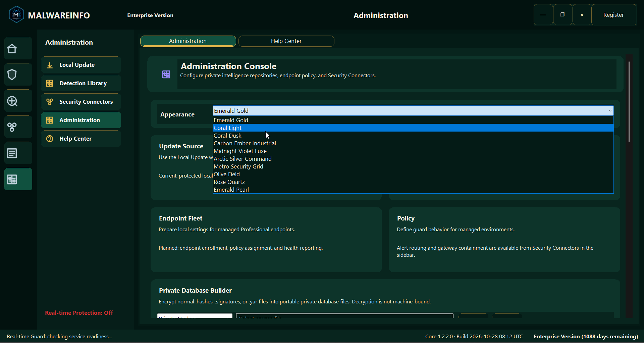Image resolution: width=644 pixels, height=343 pixels.
Task: Click the Real-time Guard readiness status text
Action: coord(59,337)
